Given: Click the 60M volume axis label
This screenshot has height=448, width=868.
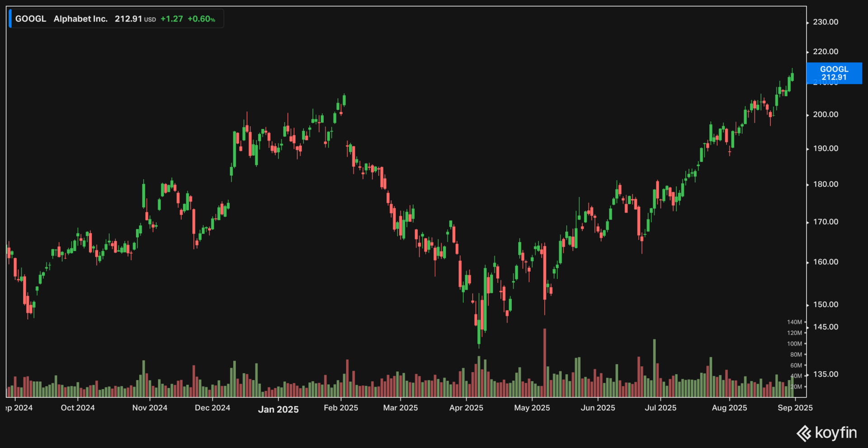Looking at the screenshot, I should [x=796, y=365].
